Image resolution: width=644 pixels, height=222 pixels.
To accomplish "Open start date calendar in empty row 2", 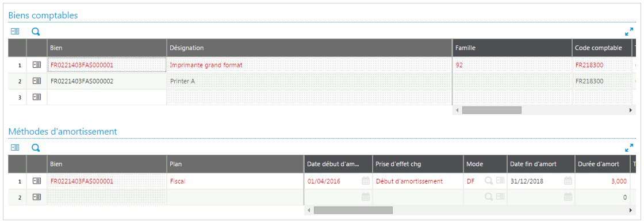I will coord(365,197).
